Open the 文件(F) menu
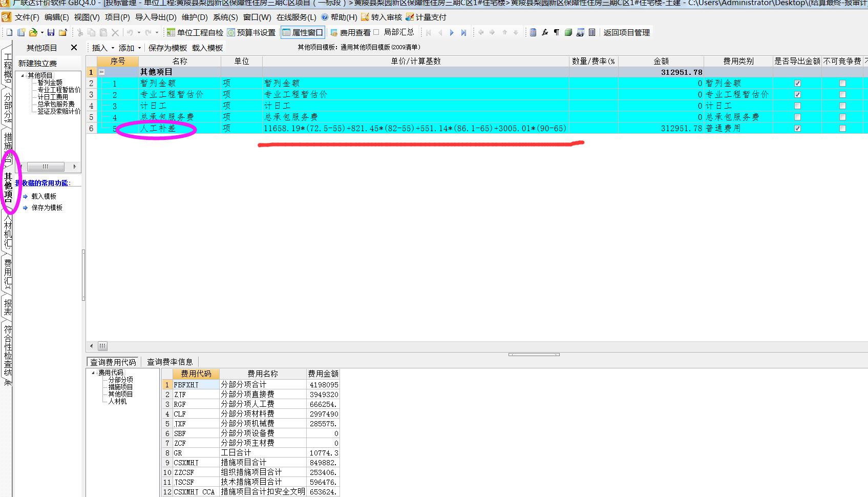This screenshot has width=868, height=497. tap(27, 17)
